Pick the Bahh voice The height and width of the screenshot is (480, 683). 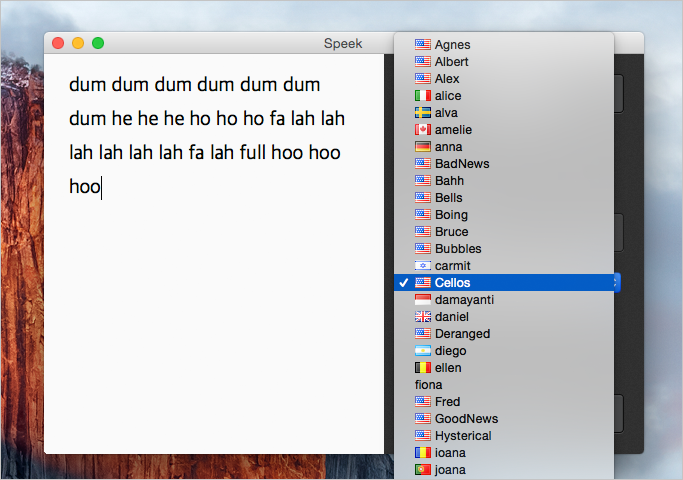tap(504, 180)
